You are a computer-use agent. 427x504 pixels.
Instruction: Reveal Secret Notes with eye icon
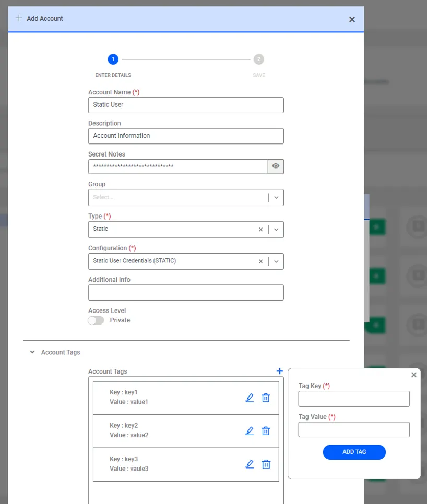pos(276,166)
